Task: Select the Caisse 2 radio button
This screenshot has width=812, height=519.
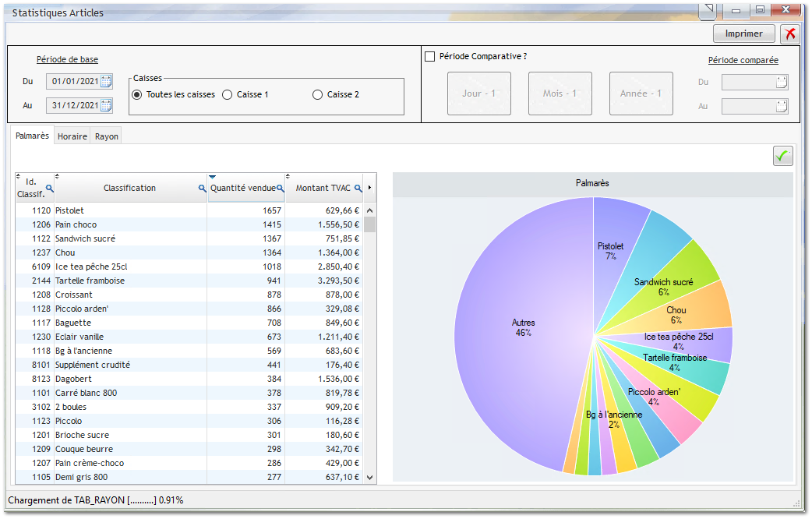Action: tap(317, 94)
